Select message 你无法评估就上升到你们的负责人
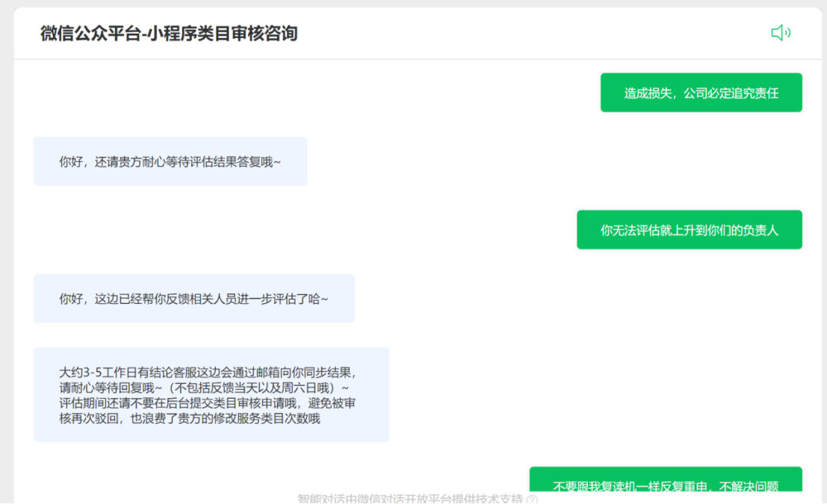This screenshot has width=827, height=504. point(690,230)
